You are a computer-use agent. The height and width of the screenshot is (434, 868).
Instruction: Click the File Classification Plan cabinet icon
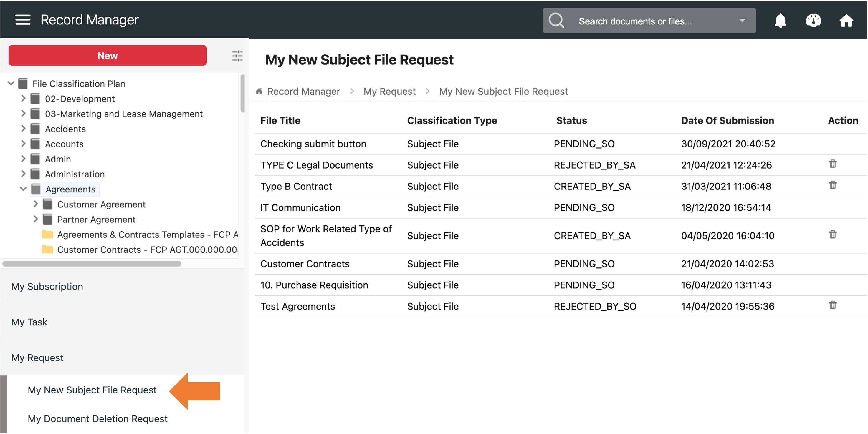(x=23, y=84)
